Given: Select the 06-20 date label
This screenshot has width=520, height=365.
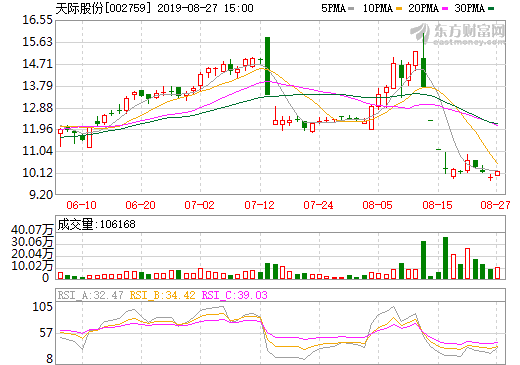Looking at the screenshot, I should pyautogui.click(x=140, y=205).
